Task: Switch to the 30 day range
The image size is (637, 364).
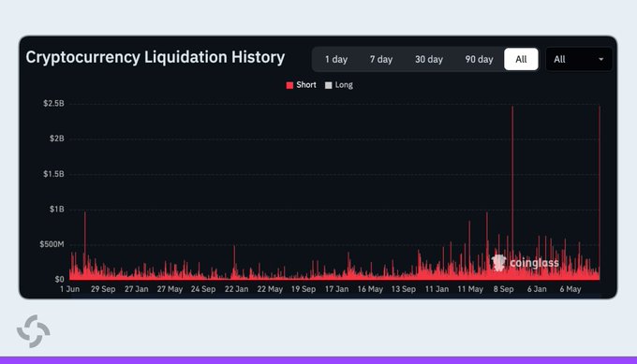Action: pos(429,59)
